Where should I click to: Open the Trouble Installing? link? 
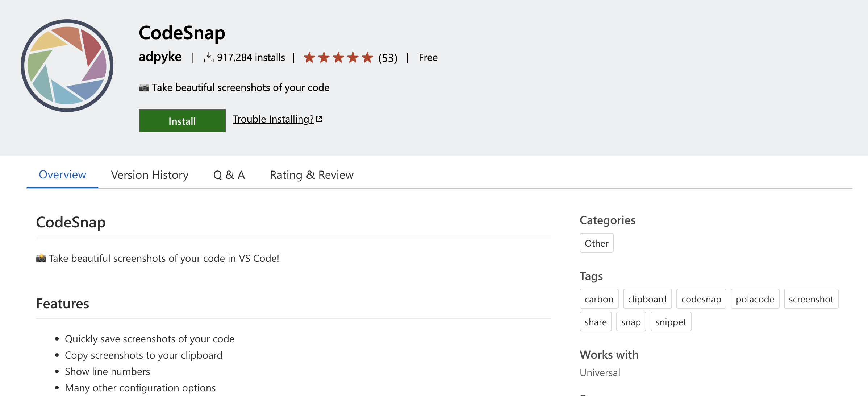pyautogui.click(x=273, y=119)
